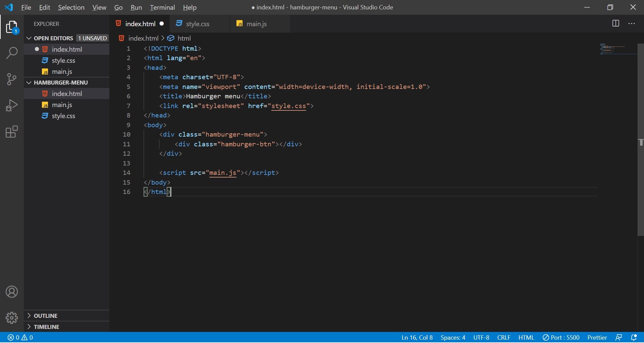
Task: Click the Hamburger menu title text in code
Action: coord(213,96)
